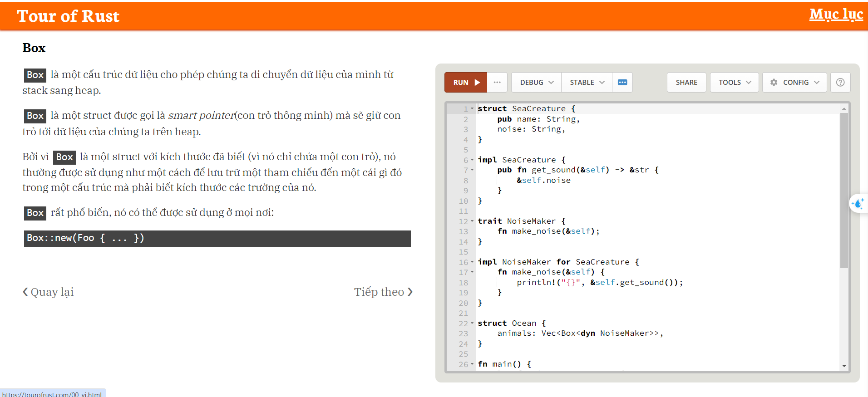This screenshot has width=868, height=397.
Task: Click the Box heading
Action: click(x=34, y=48)
